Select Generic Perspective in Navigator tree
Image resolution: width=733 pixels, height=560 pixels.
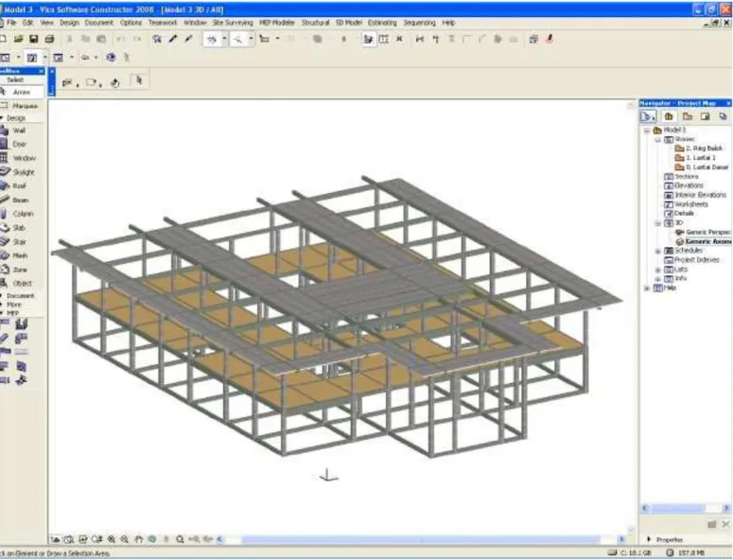pos(703,233)
